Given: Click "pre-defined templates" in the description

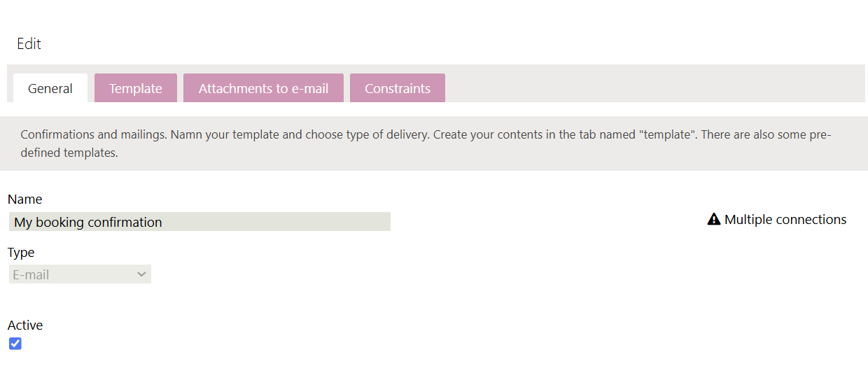Looking at the screenshot, I should pos(69,153).
